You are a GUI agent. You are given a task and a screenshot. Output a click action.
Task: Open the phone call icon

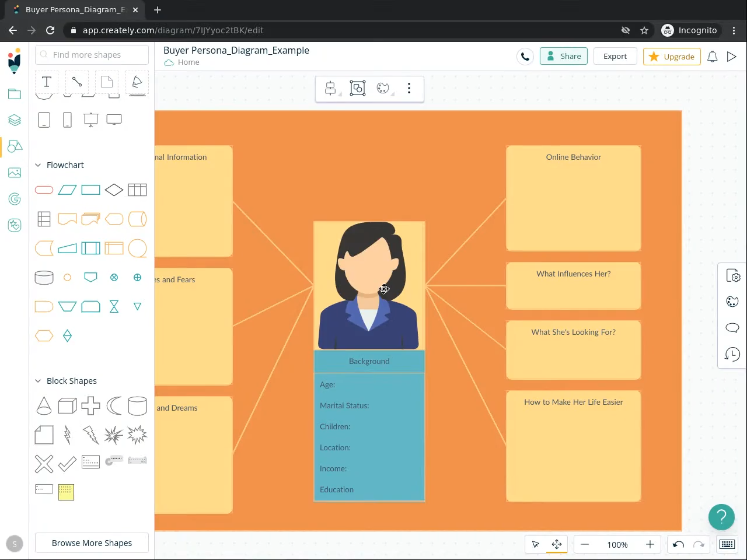pos(525,57)
